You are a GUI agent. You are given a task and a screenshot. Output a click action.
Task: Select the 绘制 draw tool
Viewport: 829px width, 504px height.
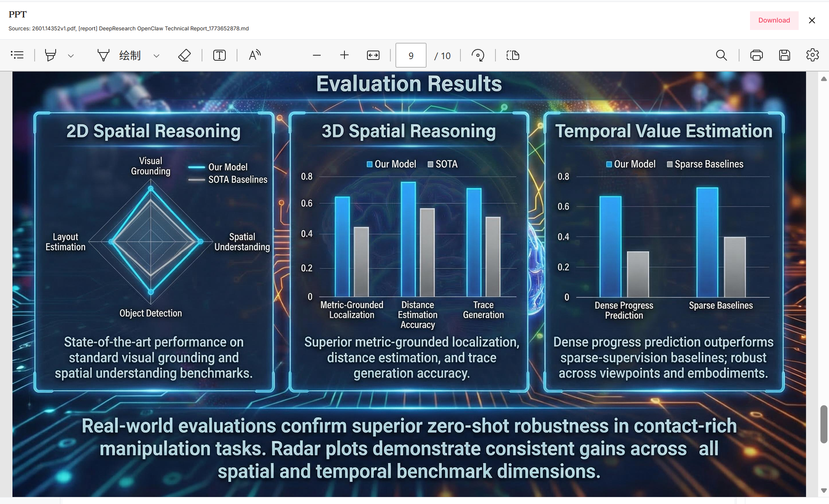pyautogui.click(x=119, y=55)
